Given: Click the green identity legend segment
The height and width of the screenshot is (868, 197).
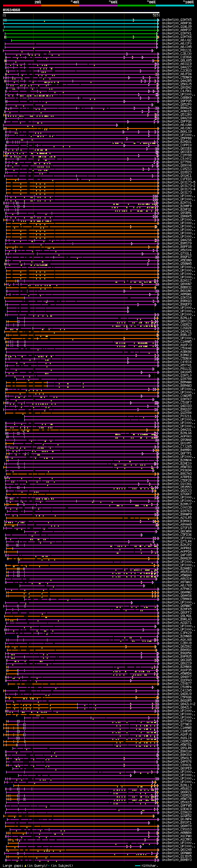Looking at the screenshot, I should click(x=137, y=6).
